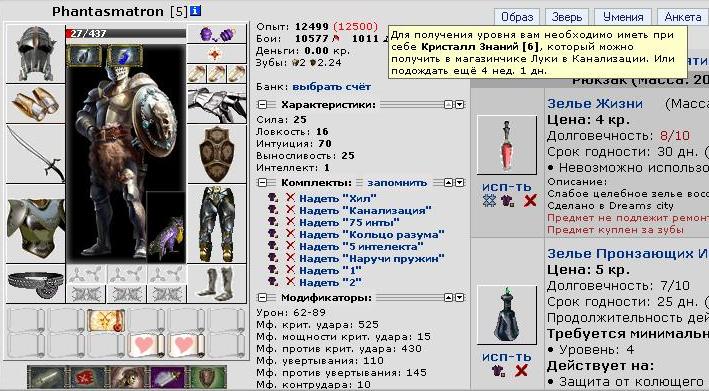
Task: Click the red Зелье Жизни potion image
Action: coord(507,145)
